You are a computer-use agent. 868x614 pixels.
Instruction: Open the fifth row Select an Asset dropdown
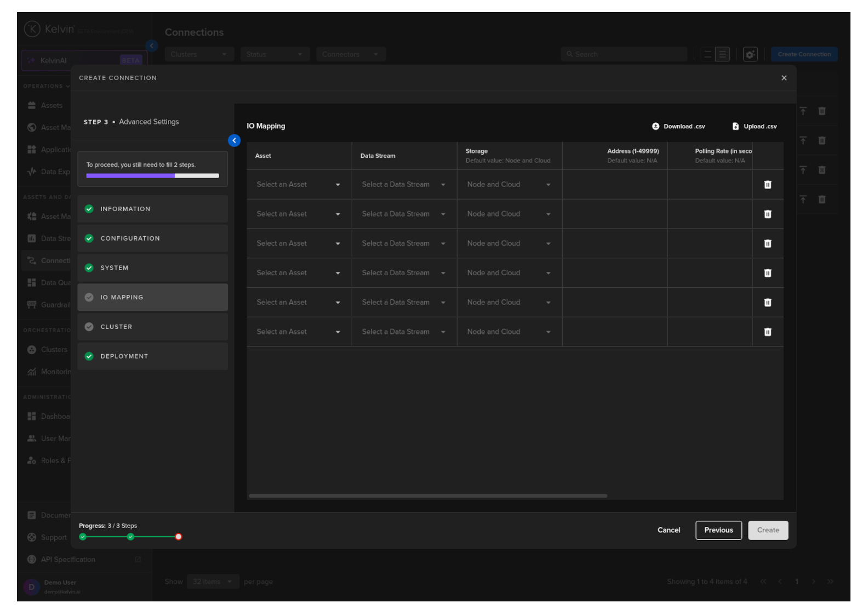(x=298, y=303)
